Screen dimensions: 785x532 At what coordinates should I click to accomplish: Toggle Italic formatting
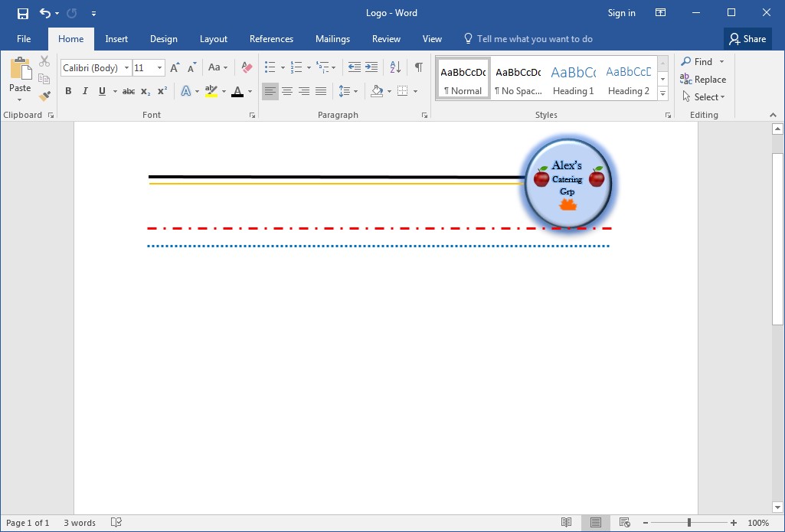click(85, 92)
